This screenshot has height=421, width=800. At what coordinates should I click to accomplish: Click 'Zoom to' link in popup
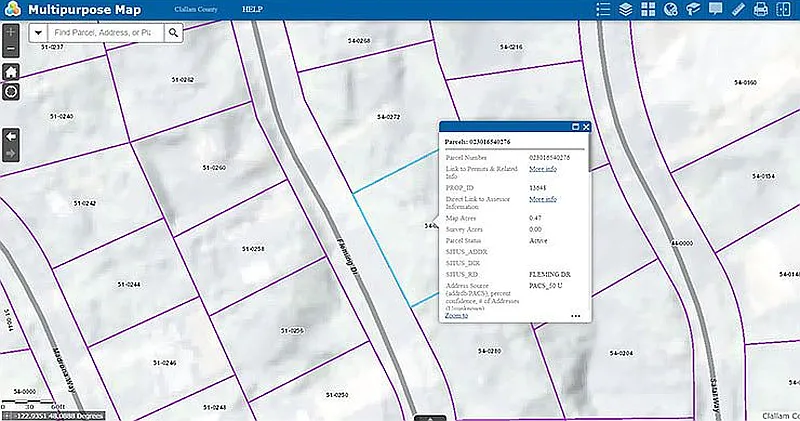point(456,314)
